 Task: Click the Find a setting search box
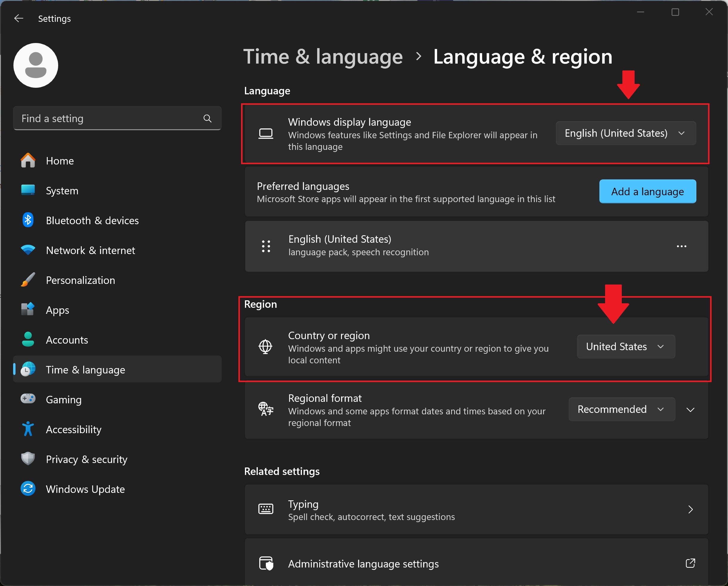point(117,118)
